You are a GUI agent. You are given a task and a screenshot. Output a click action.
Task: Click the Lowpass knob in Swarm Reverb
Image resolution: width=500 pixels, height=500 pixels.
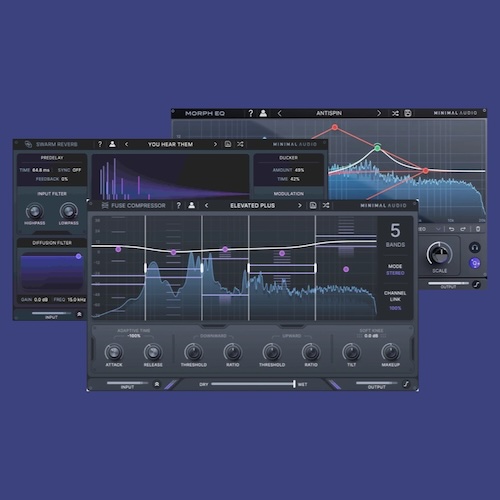pyautogui.click(x=69, y=211)
